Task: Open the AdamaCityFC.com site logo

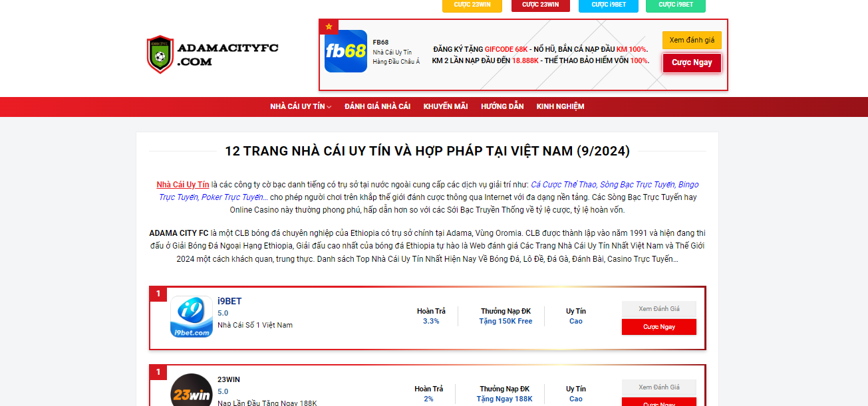Action: pos(212,54)
